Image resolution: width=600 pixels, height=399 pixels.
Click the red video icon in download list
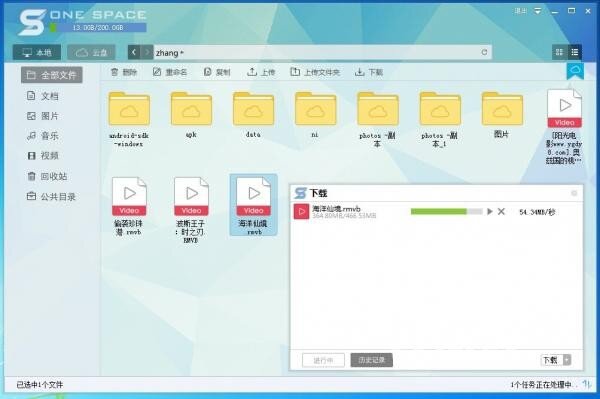point(301,212)
